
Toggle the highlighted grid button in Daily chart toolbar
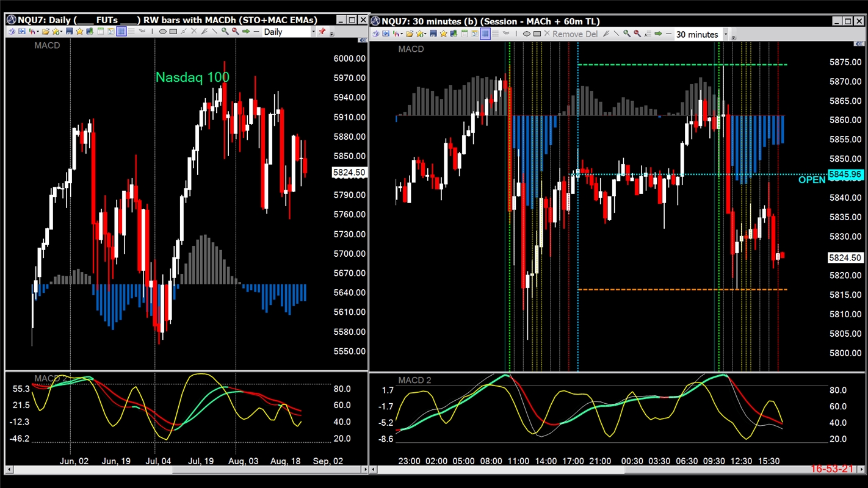(x=121, y=32)
